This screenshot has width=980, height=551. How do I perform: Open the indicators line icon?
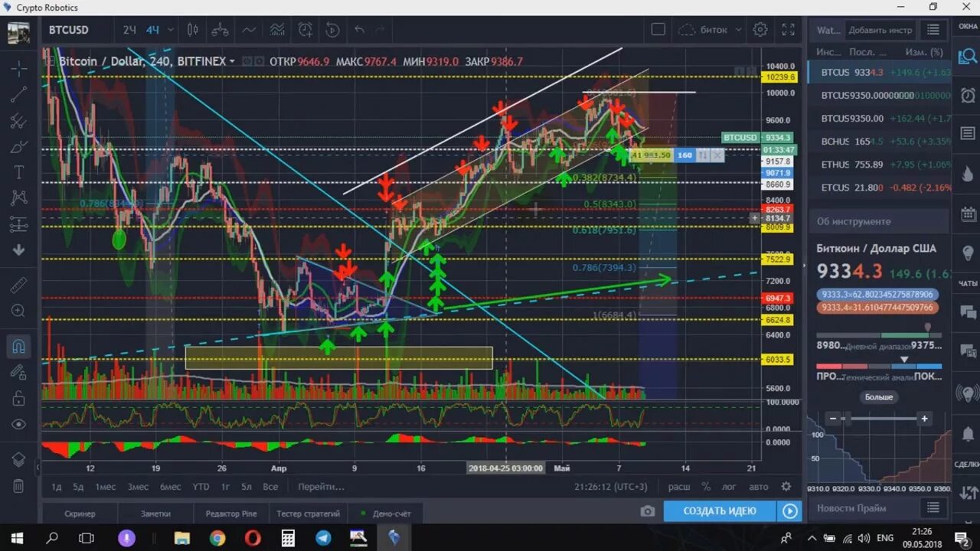pyautogui.click(x=249, y=30)
